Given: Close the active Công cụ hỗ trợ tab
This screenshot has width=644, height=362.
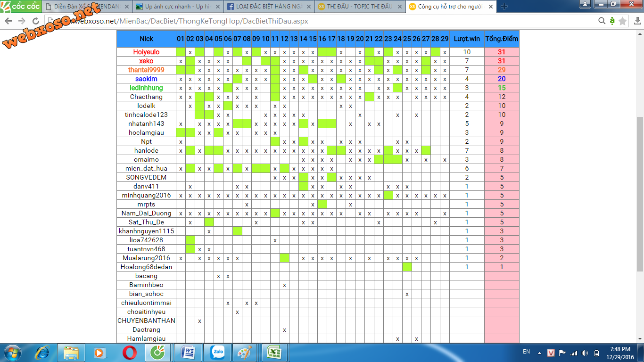Looking at the screenshot, I should (x=491, y=7).
